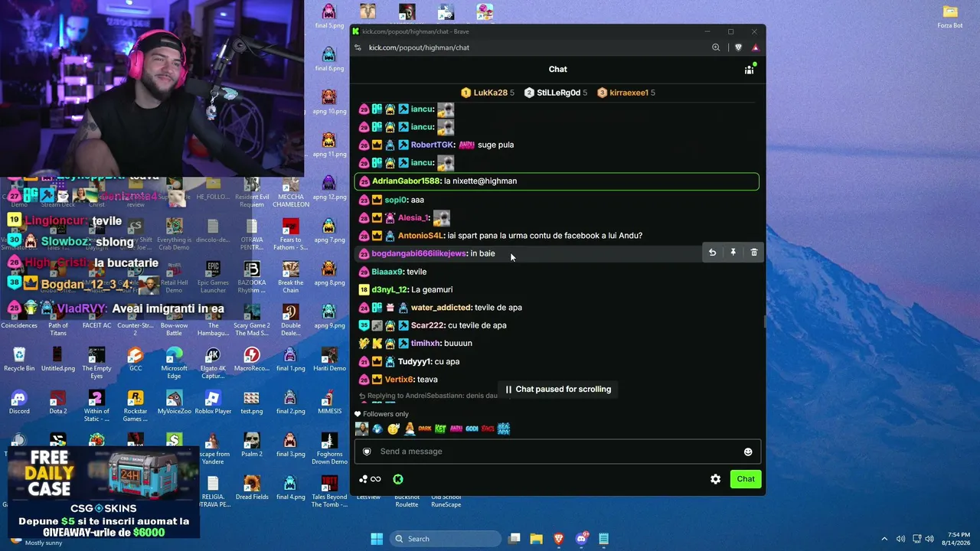Open the emoji picker in message box
This screenshot has width=980, height=551.
748,452
